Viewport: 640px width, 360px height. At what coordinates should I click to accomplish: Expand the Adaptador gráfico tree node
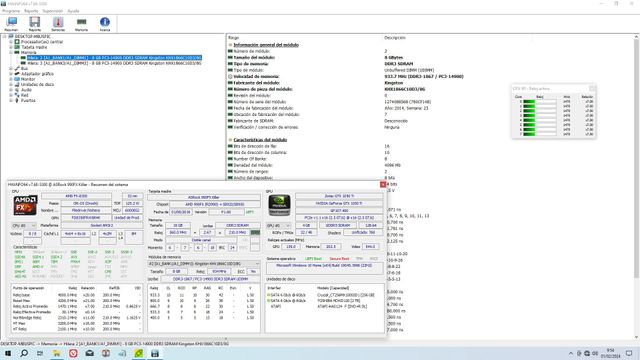point(11,74)
